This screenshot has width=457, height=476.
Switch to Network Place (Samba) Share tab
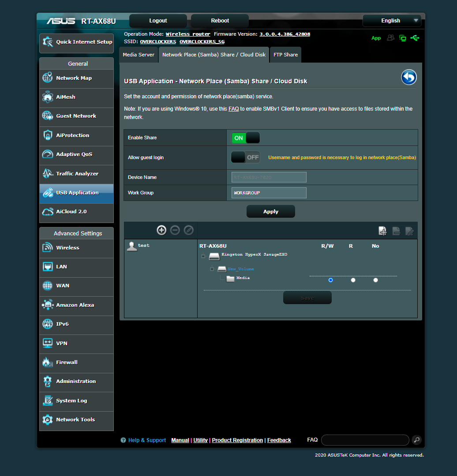point(214,55)
